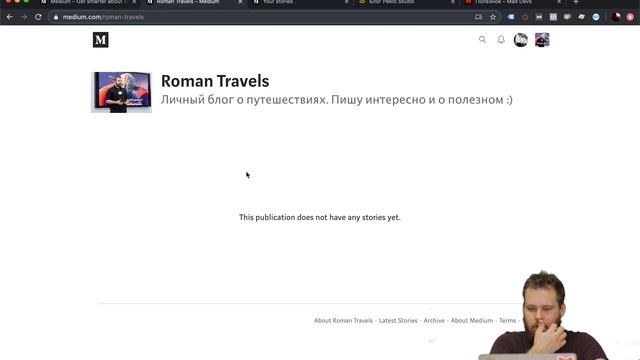The image size is (640, 360).
Task: Open the search magnifier on Medium
Action: pos(482,40)
